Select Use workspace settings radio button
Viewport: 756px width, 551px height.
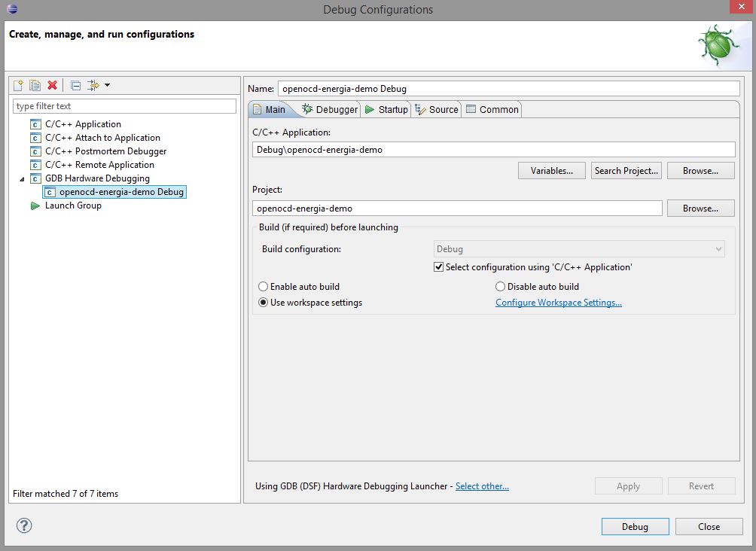click(x=263, y=303)
